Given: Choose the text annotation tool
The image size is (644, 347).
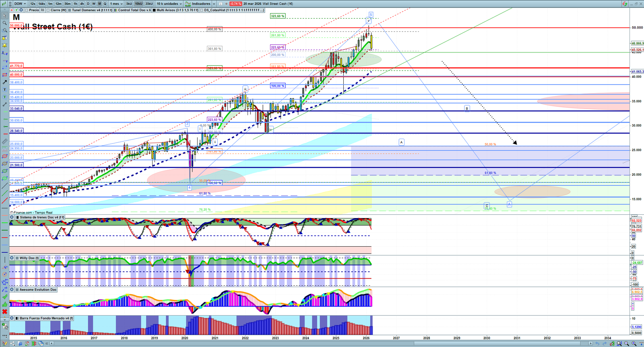Looking at the screenshot, I should point(4,89).
